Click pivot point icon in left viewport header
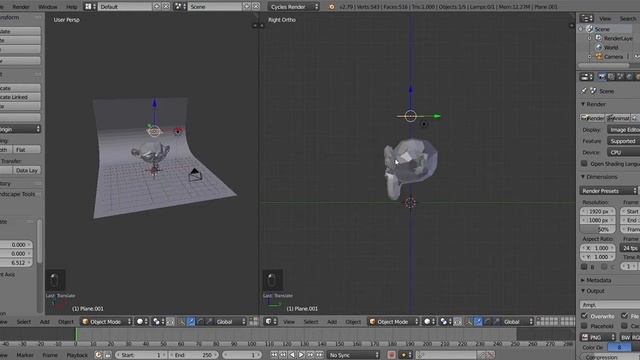The height and width of the screenshot is (360, 640). click(x=158, y=322)
